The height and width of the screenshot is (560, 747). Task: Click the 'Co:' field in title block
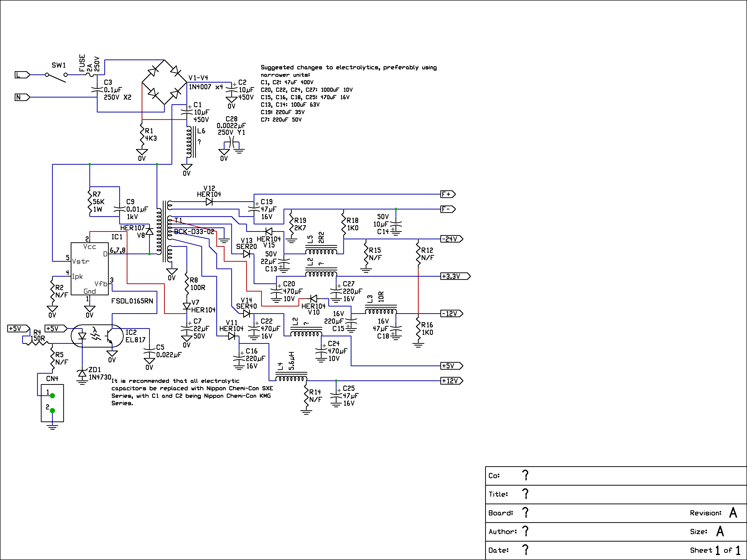pos(616,476)
